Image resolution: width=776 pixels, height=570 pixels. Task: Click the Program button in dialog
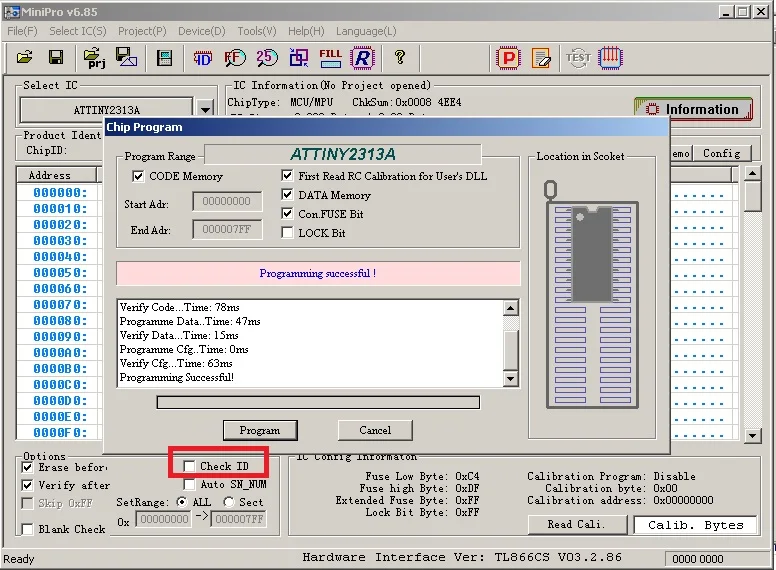point(260,430)
